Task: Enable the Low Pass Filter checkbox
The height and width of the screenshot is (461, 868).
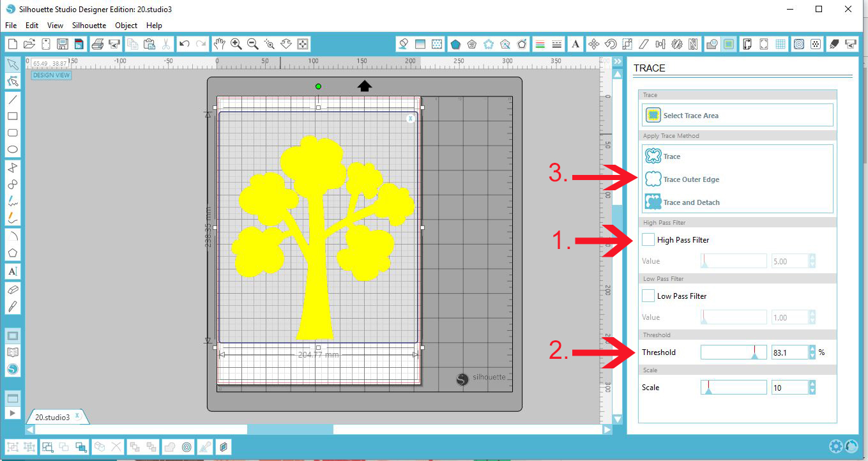Action: click(648, 296)
